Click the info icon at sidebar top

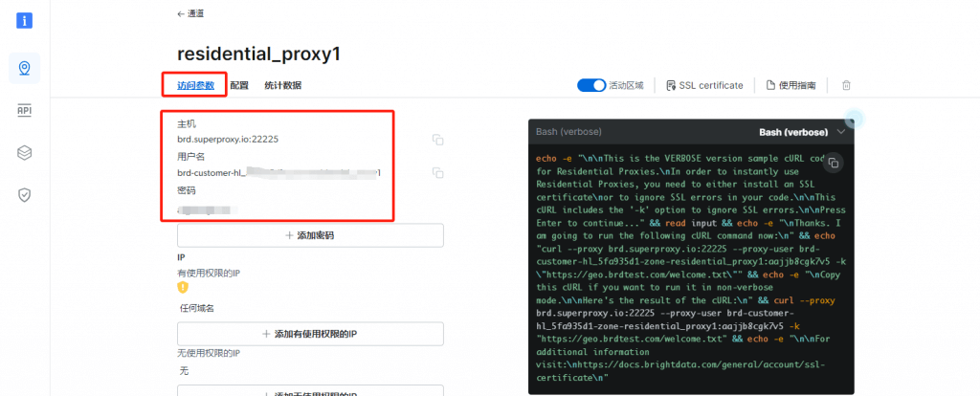(x=24, y=20)
